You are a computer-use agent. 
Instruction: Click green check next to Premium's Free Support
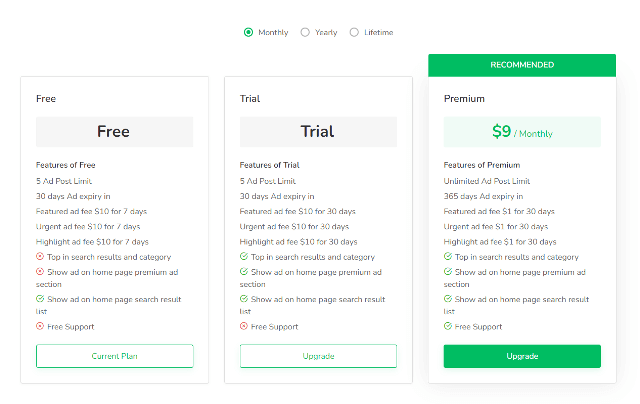point(448,326)
